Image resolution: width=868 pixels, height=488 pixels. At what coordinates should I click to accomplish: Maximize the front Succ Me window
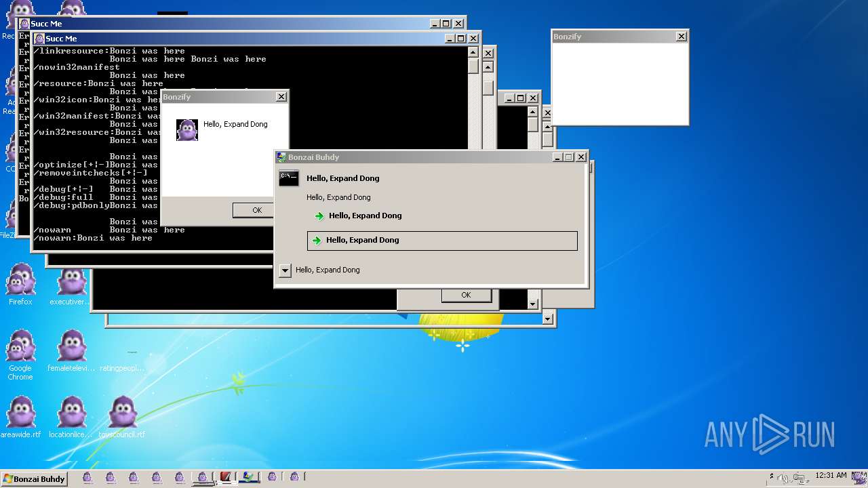[461, 39]
